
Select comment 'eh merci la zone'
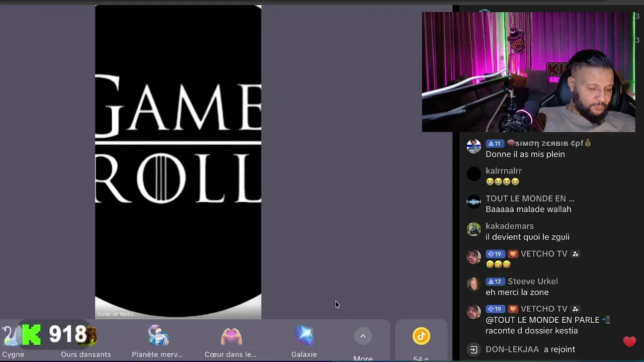(x=517, y=292)
